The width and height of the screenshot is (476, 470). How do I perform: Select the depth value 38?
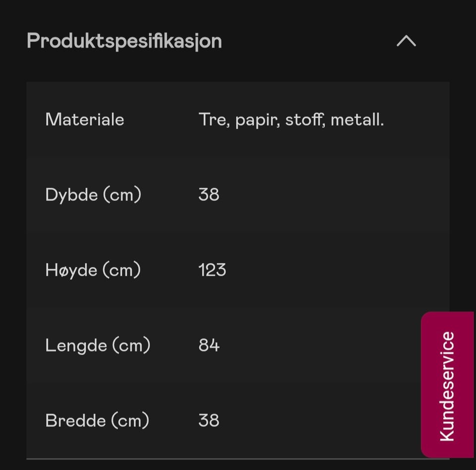point(209,194)
